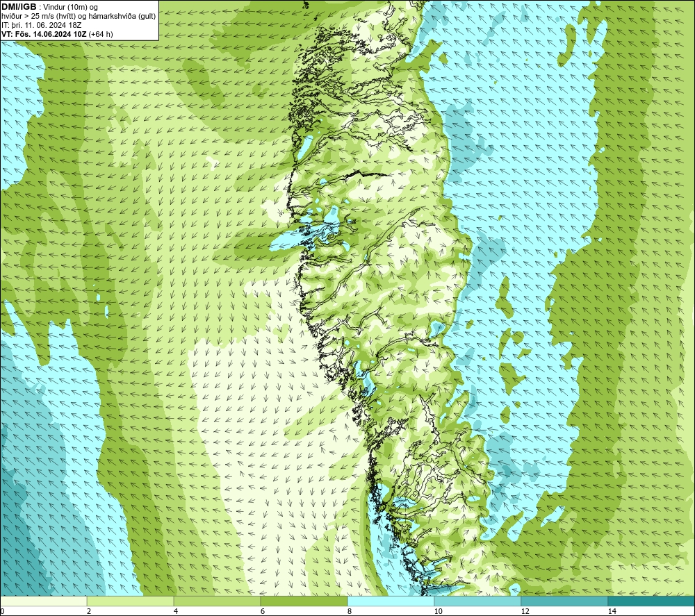Click the 6–8 m/s darker green swatch
The width and height of the screenshot is (695, 616).
pyautogui.click(x=304, y=601)
